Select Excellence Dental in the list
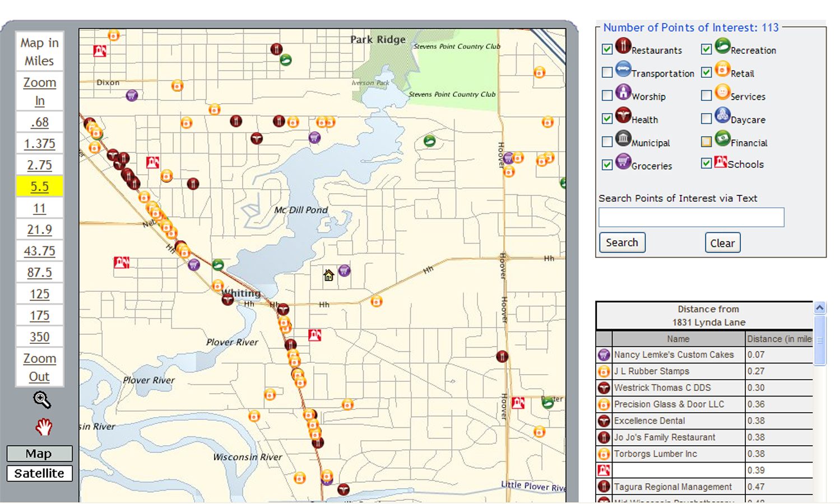This screenshot has width=840, height=504. pyautogui.click(x=649, y=421)
